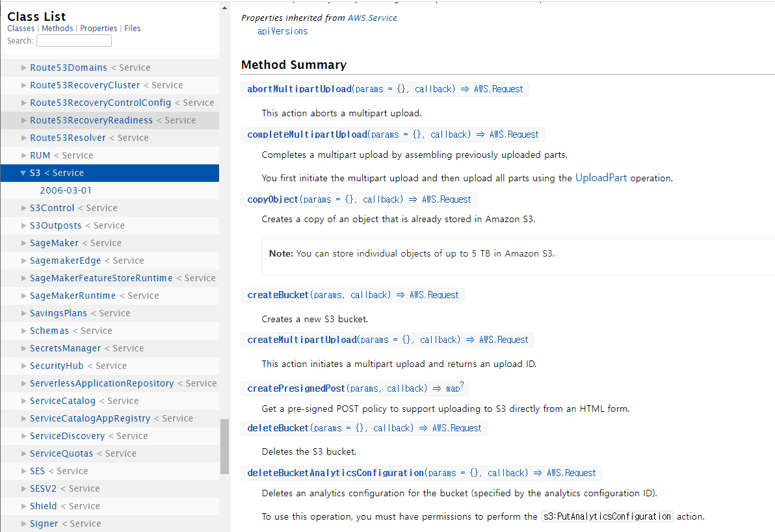Switch to the Properties list tab
The height and width of the screenshot is (532, 775).
[x=99, y=29]
